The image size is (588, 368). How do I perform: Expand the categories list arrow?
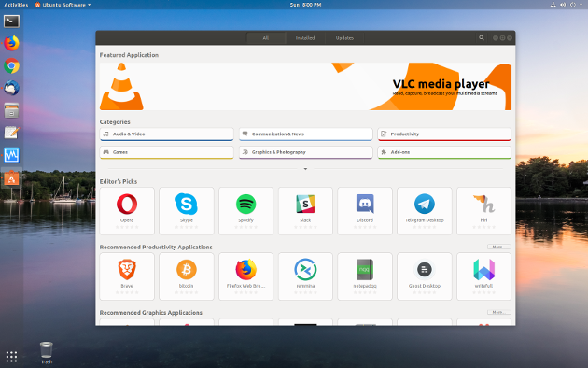point(305,169)
